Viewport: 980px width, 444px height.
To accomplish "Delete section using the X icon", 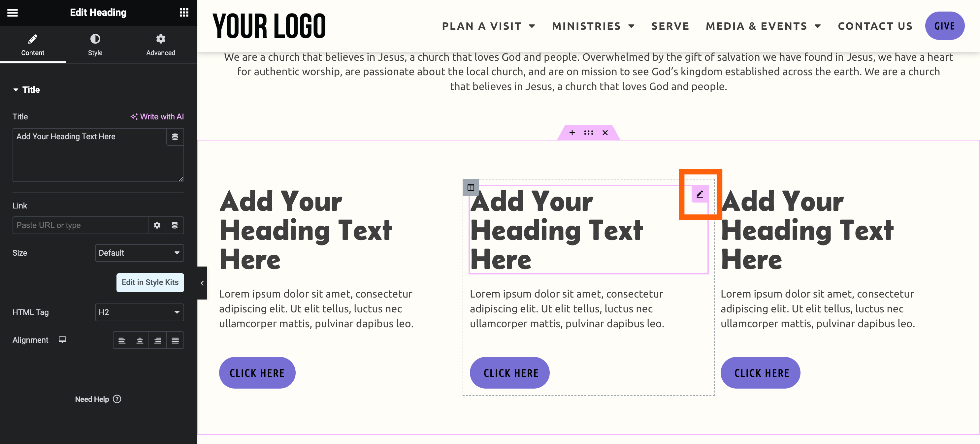I will click(x=605, y=133).
